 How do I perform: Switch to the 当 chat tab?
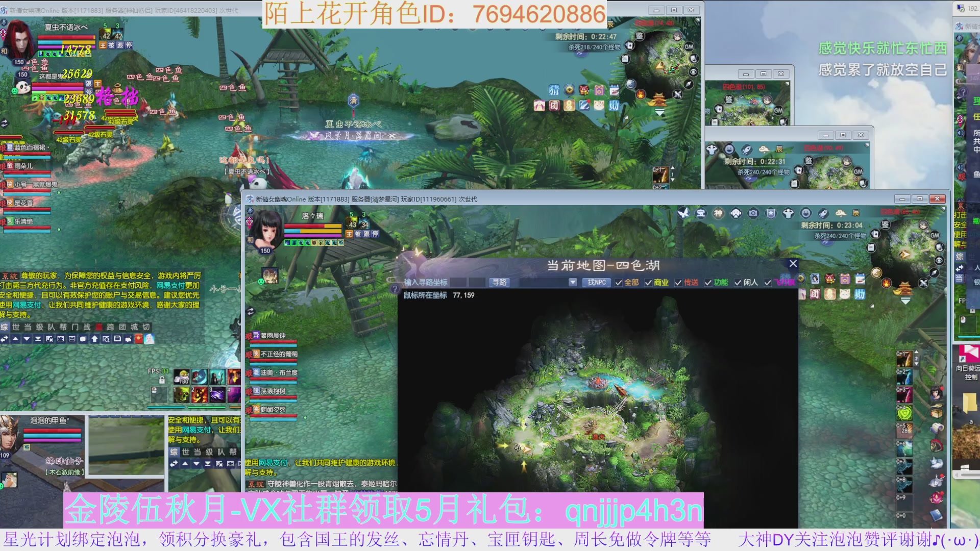[x=28, y=327]
